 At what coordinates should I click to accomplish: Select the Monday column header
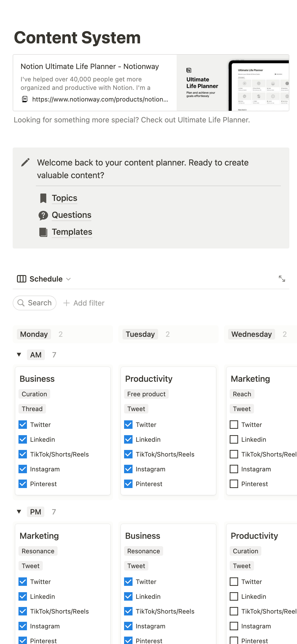pos(34,334)
